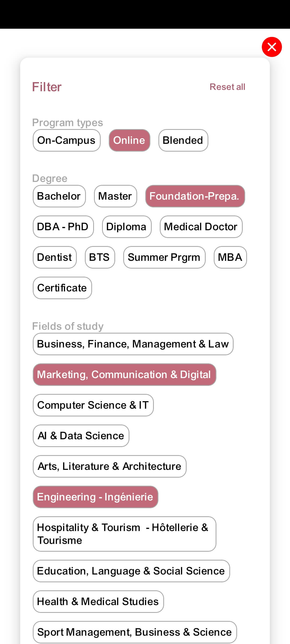Toggle Master degree chip
The image size is (290, 644).
pyautogui.click(x=115, y=196)
